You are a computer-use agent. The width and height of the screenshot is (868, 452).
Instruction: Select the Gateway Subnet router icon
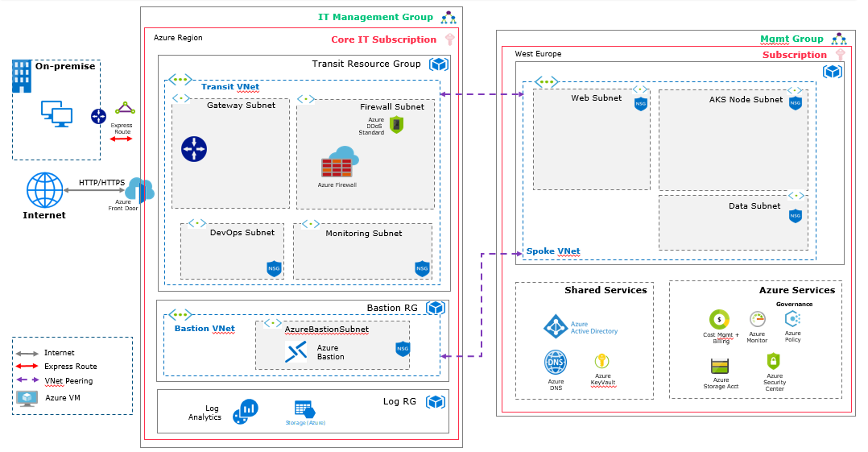tap(194, 148)
